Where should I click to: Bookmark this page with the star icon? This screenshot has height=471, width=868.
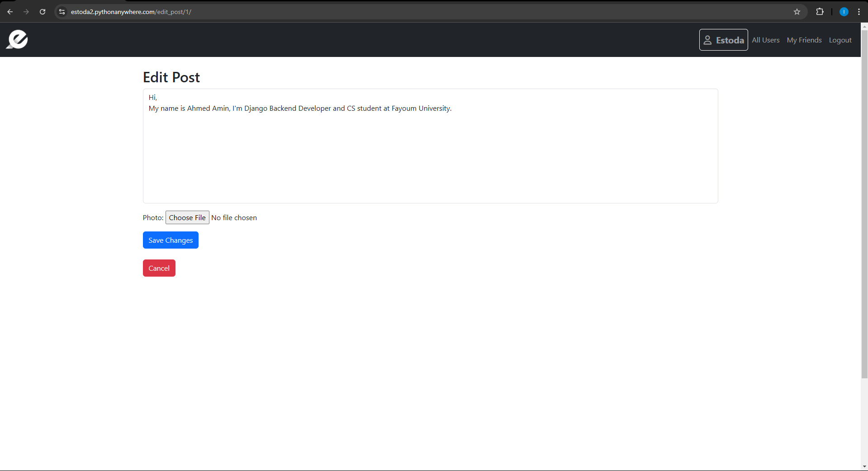pyautogui.click(x=797, y=12)
